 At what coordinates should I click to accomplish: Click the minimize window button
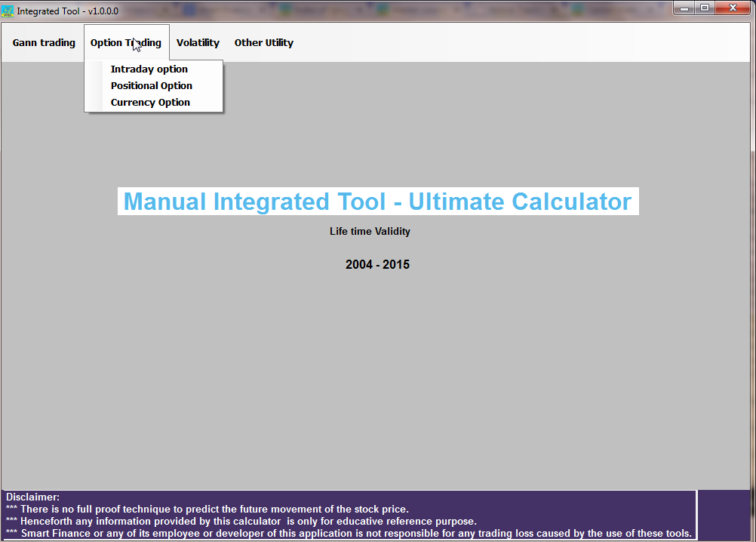[x=684, y=8]
